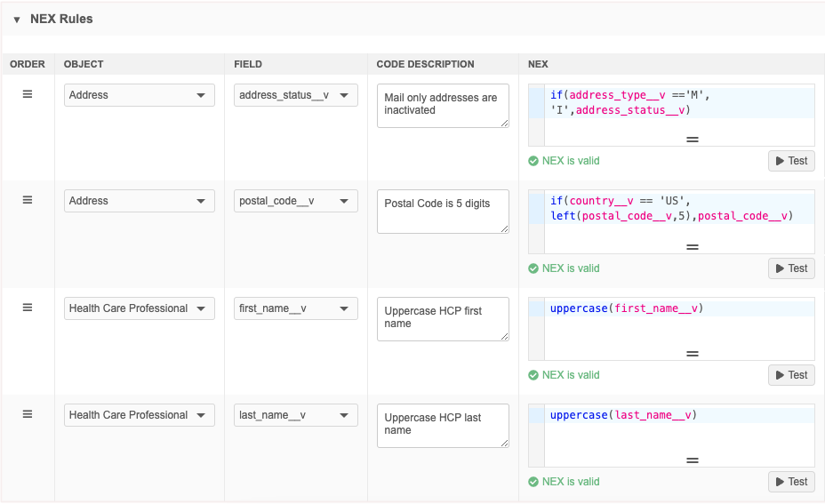The width and height of the screenshot is (825, 504).
Task: Run Test for uppercase first_name rule
Action: click(790, 375)
